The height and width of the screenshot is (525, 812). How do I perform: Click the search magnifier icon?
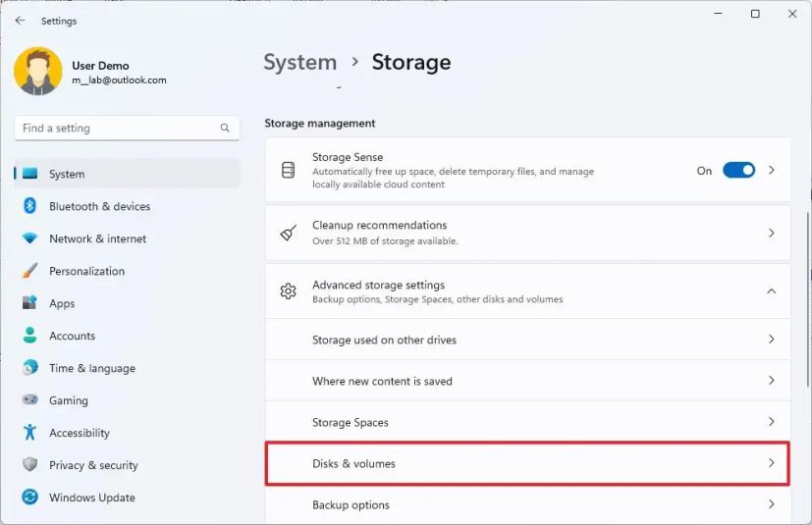coord(225,129)
